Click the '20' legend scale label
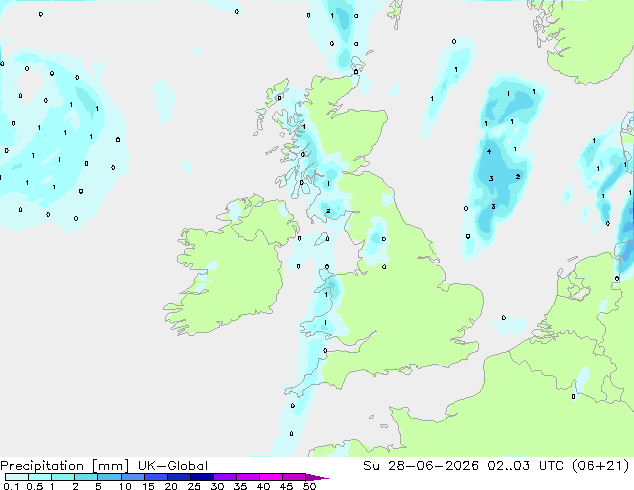634x490 pixels. click(171, 486)
